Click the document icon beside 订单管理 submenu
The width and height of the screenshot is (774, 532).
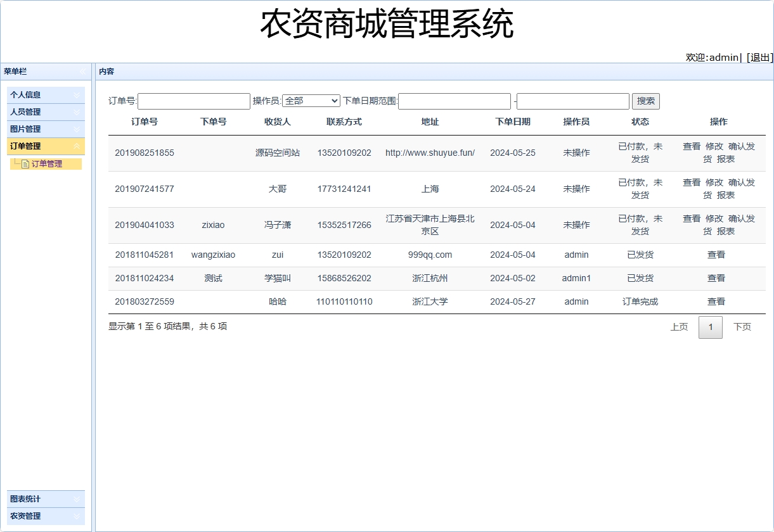coord(25,163)
